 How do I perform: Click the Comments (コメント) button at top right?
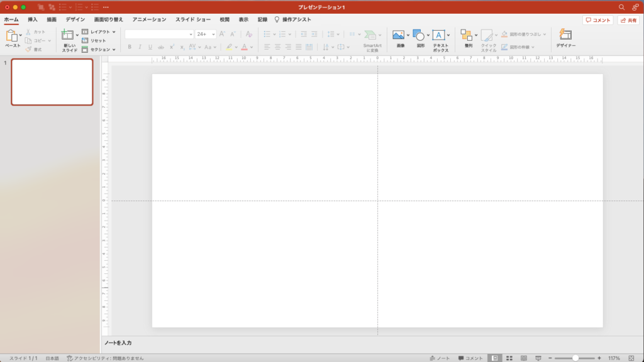[x=597, y=20]
